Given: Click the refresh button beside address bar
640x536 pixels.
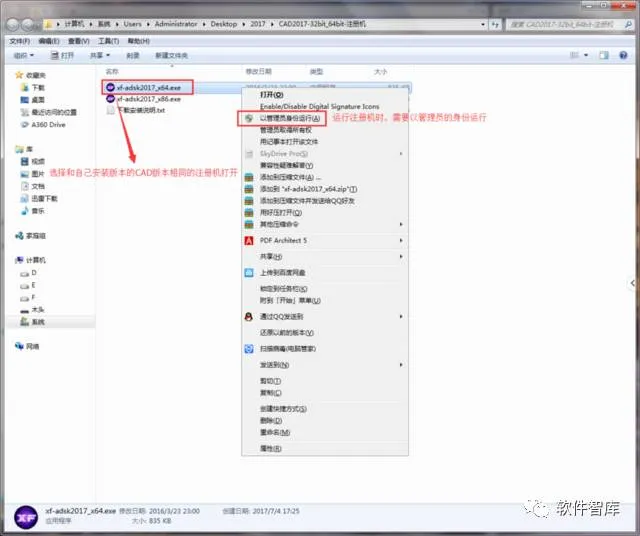Looking at the screenshot, I should click(495, 24).
